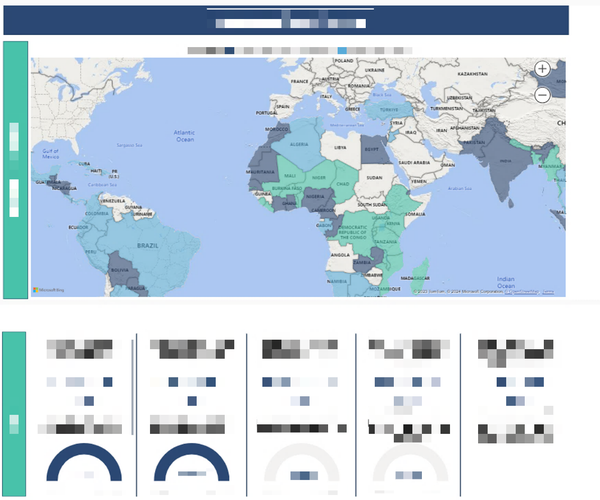
Task: Select the light blue legend swatch
Action: click(343, 50)
